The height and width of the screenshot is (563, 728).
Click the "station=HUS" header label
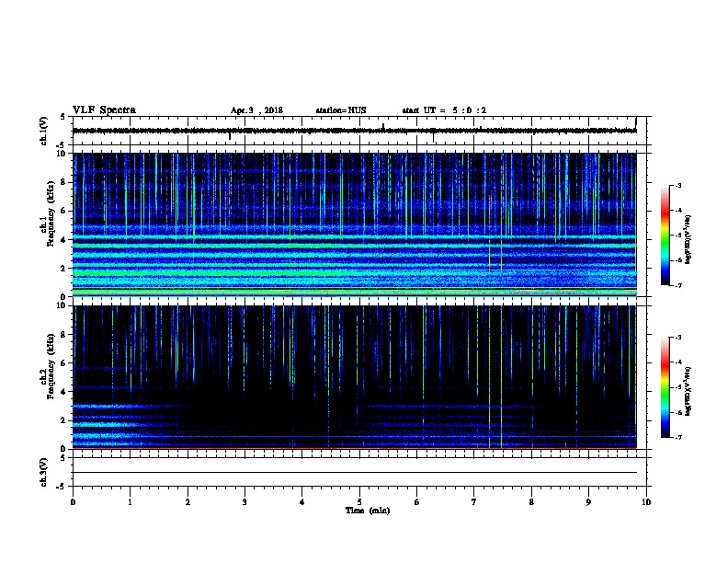pos(341,110)
